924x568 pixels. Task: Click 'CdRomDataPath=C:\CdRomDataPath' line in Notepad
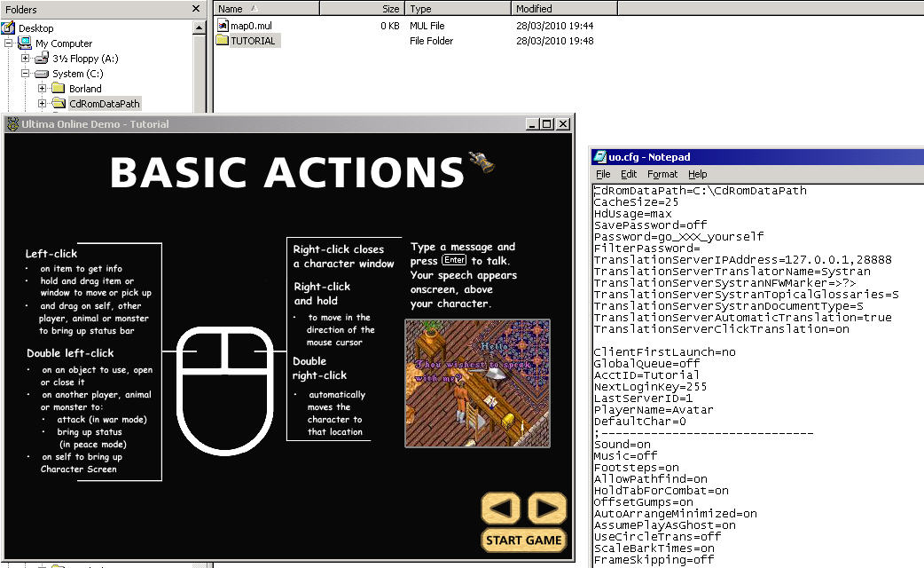(700, 191)
